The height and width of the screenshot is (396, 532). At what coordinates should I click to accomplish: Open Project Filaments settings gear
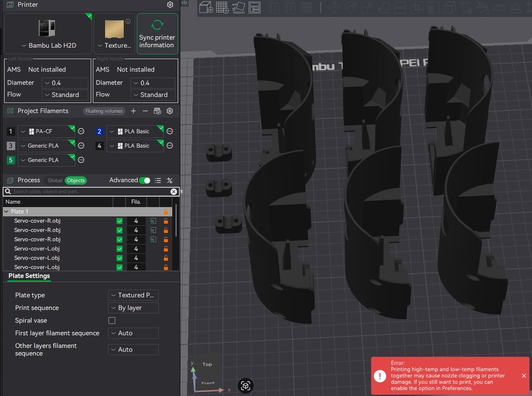click(170, 111)
